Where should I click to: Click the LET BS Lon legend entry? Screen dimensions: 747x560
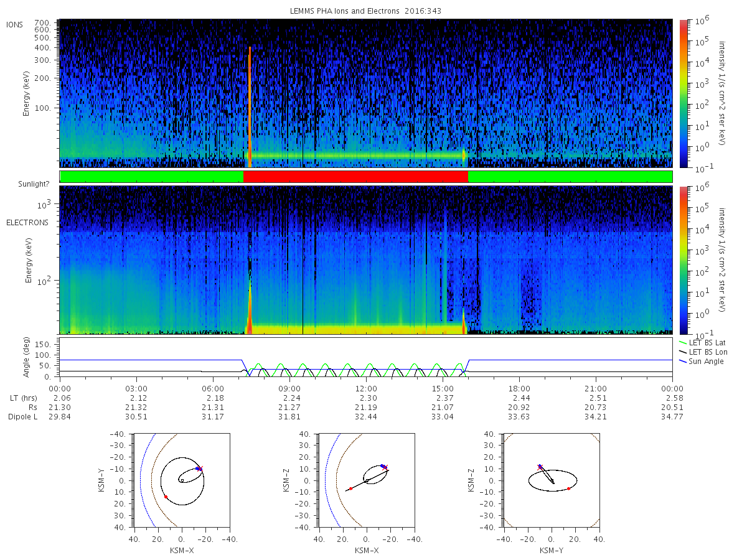705,352
